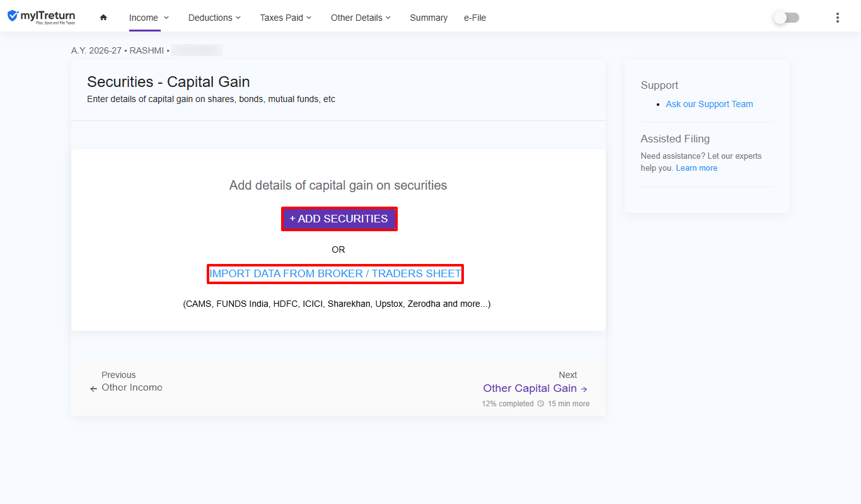Select the Assisted Filing heading

pyautogui.click(x=675, y=139)
